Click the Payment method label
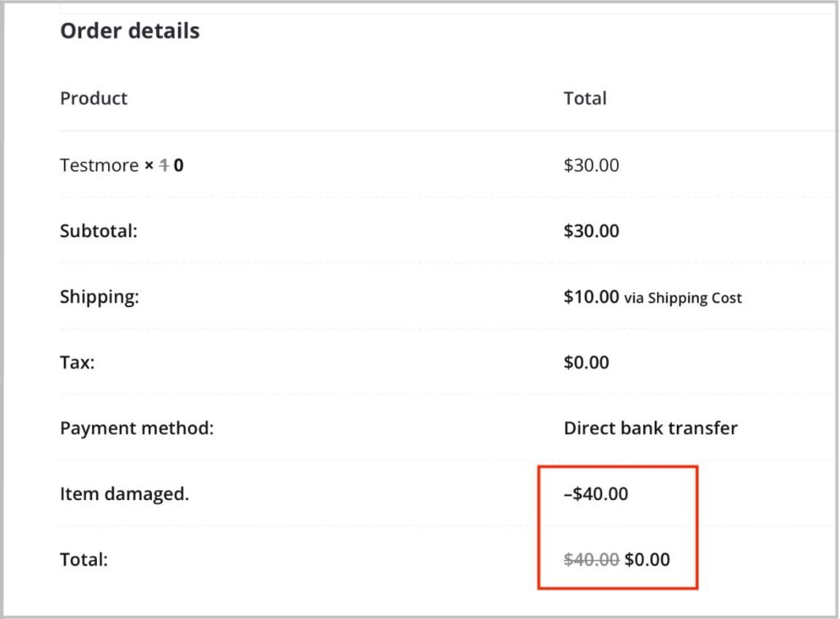Viewport: 840px width, 619px height. point(136,428)
